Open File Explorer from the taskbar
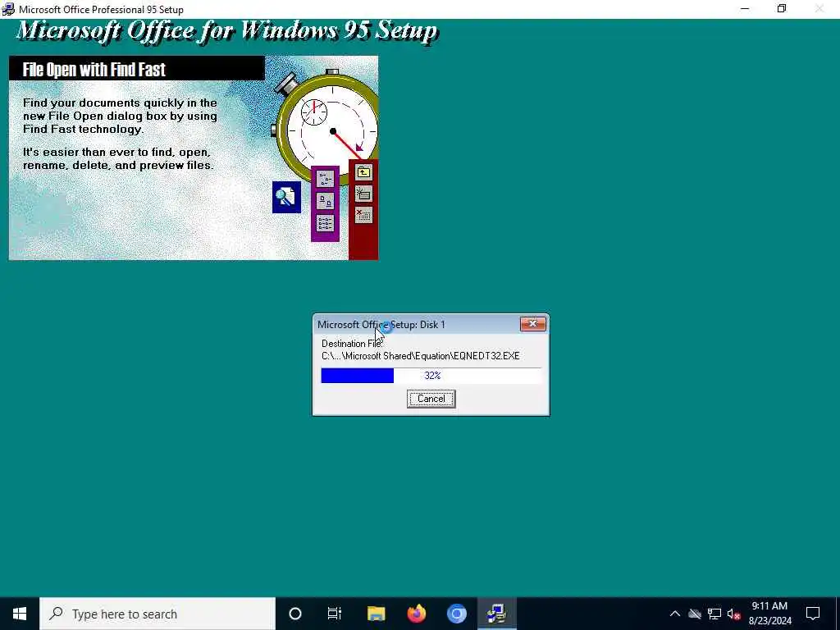840x630 pixels. (376, 614)
